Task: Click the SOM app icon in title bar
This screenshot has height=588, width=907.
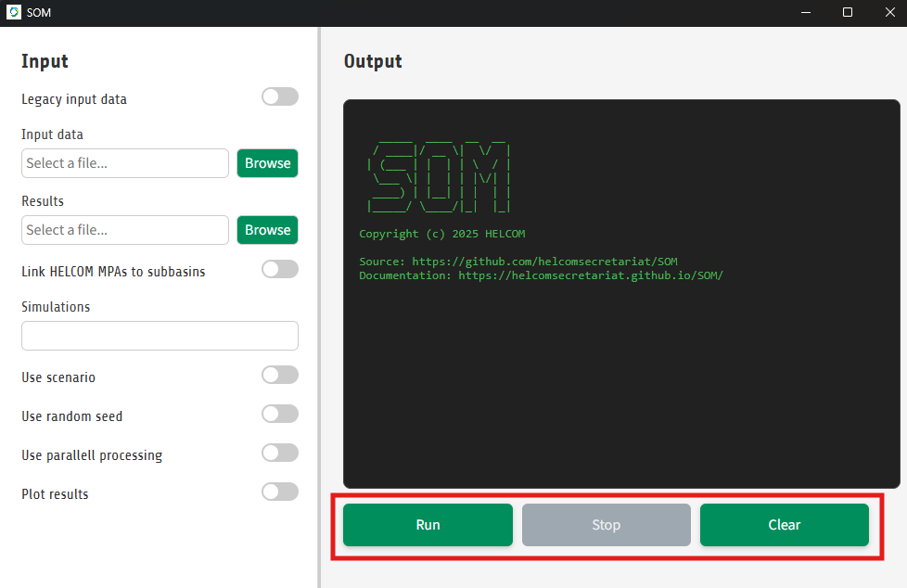Action: coord(14,12)
